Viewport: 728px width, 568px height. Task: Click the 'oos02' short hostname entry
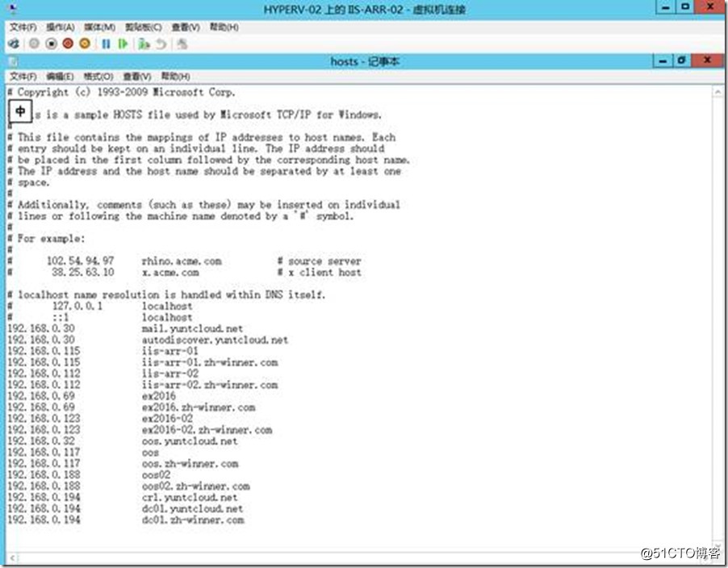[x=156, y=474]
